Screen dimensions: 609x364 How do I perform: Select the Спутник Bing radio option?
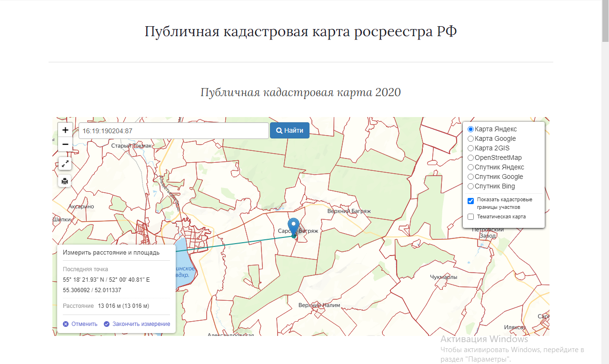click(471, 187)
